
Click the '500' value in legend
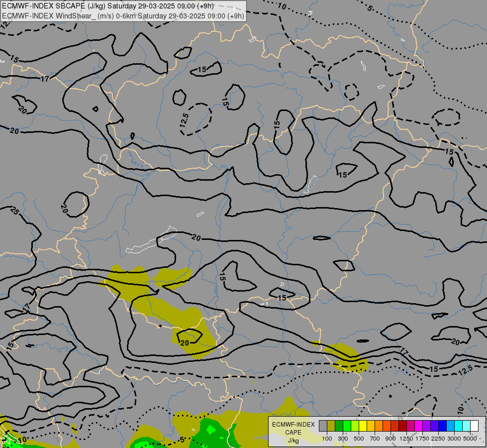[359, 439]
